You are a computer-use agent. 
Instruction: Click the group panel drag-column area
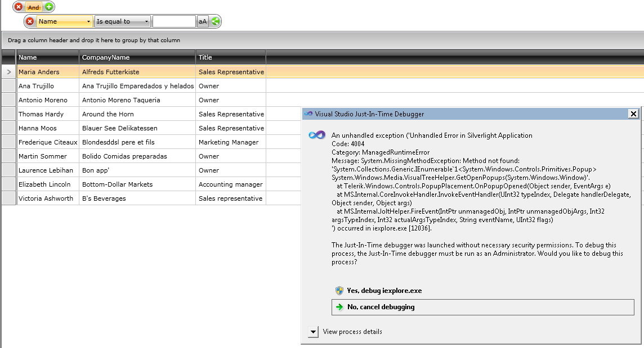(323, 40)
